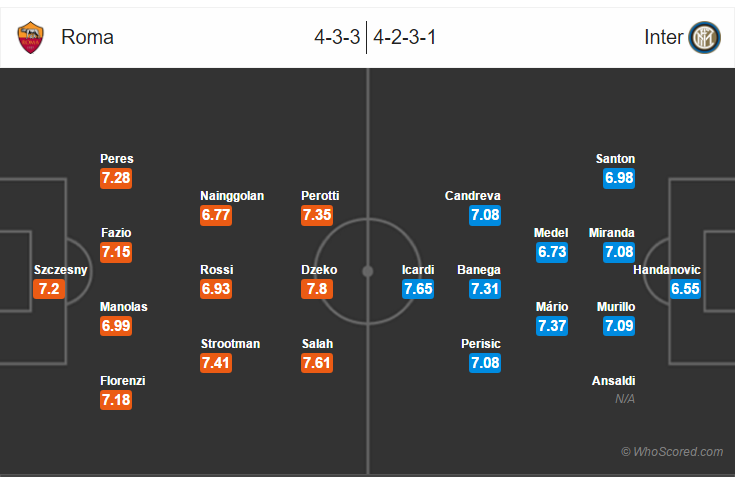Open player Strootman's name
The height and width of the screenshot is (477, 735).
(230, 344)
